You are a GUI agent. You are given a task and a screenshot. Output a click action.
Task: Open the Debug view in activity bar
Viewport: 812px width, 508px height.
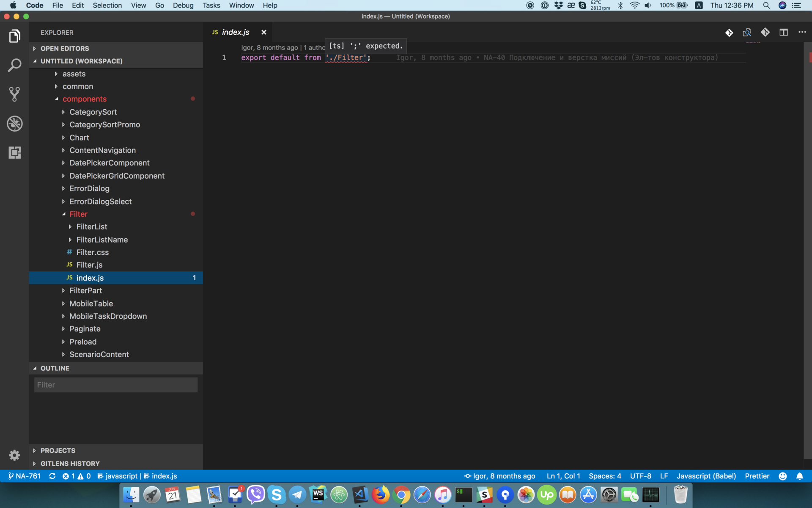tap(14, 124)
